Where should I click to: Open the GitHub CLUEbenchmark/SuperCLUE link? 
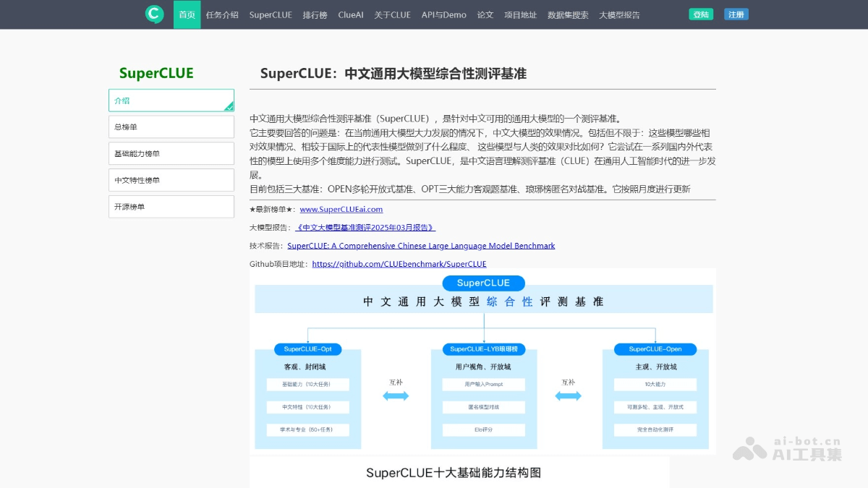pos(399,265)
